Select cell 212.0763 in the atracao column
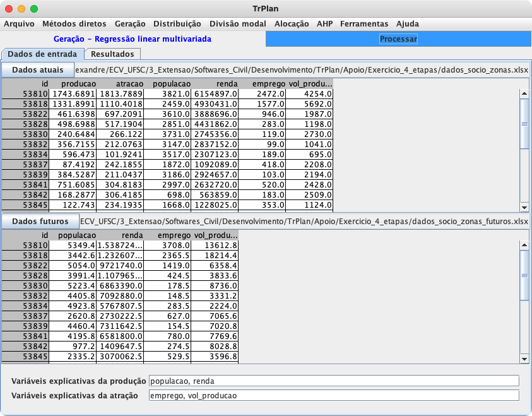 click(120, 144)
